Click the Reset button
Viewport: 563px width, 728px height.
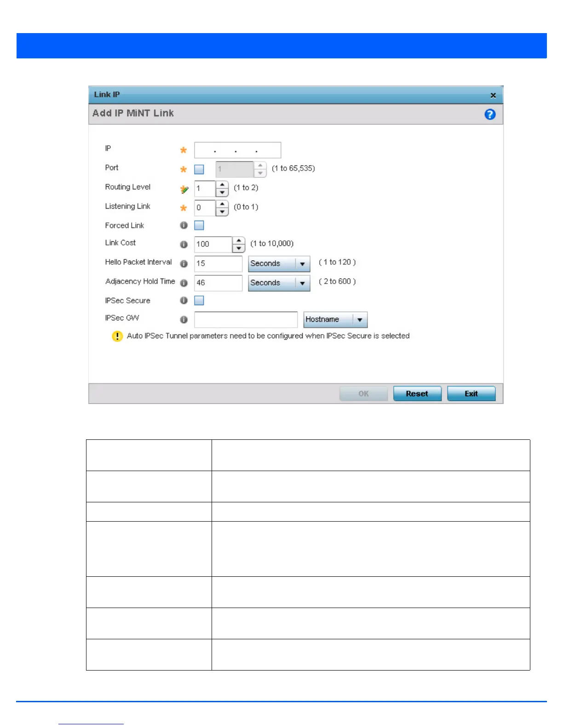coord(417,394)
